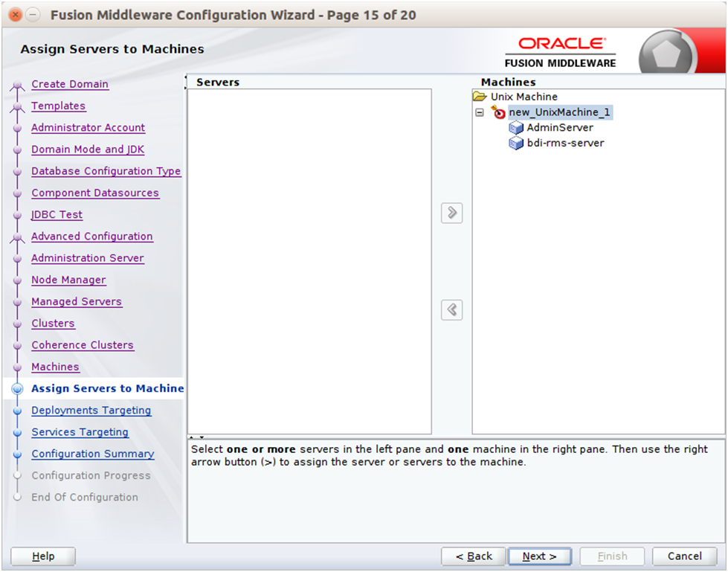This screenshot has width=728, height=572.
Task: Click the Help button
Action: click(43, 556)
